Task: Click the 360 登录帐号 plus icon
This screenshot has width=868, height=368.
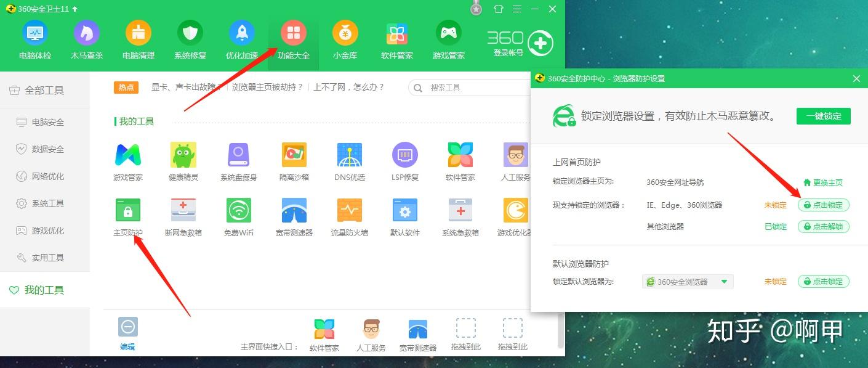Action: tap(540, 43)
